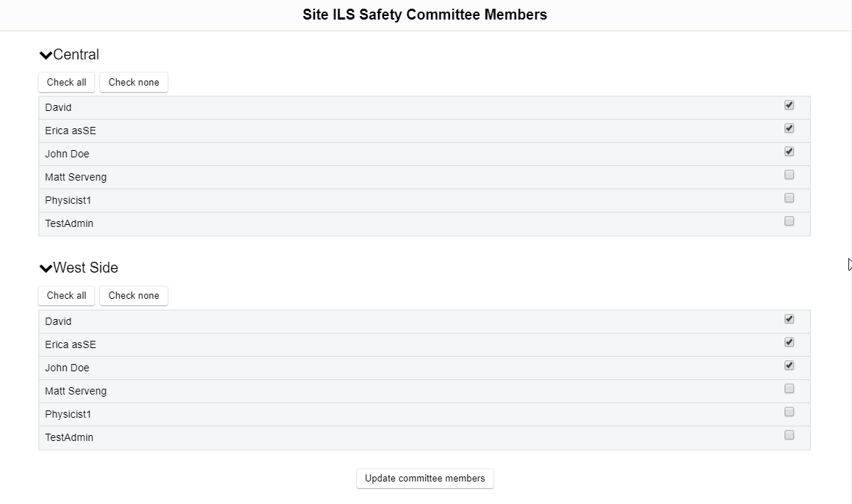Collapse the Central section chevron
The image size is (852, 504).
pyautogui.click(x=46, y=55)
